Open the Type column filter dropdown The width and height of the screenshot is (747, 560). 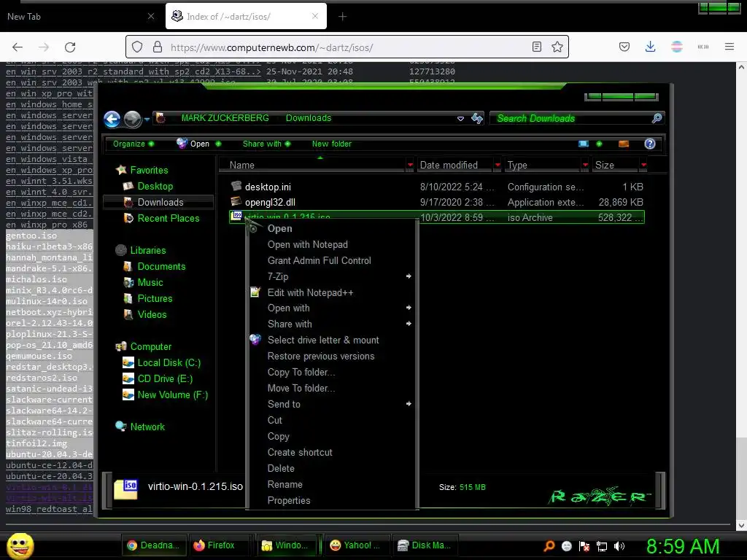pyautogui.click(x=585, y=166)
